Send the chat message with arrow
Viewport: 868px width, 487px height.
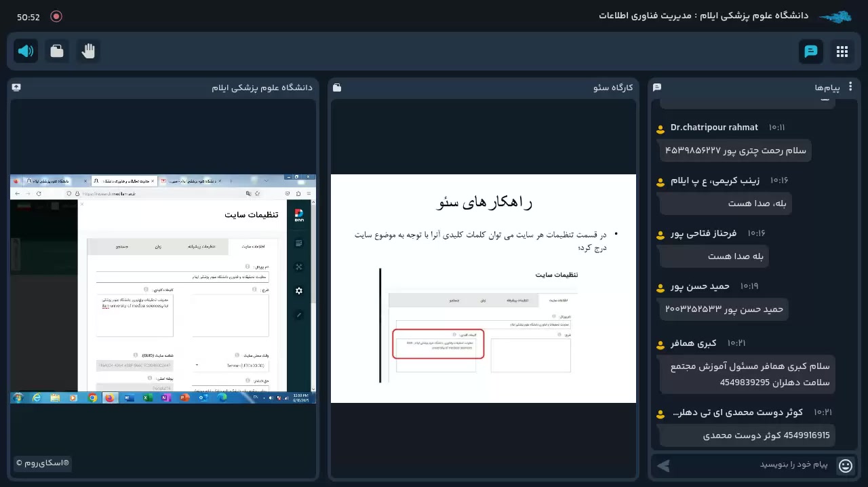point(664,465)
